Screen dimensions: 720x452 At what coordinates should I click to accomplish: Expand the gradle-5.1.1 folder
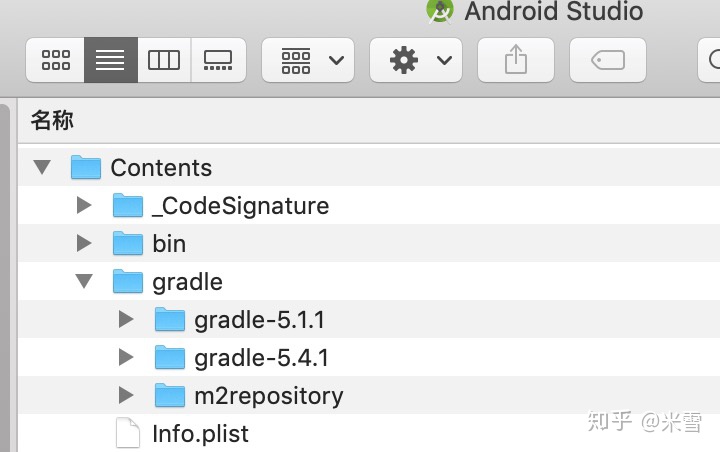pos(126,320)
